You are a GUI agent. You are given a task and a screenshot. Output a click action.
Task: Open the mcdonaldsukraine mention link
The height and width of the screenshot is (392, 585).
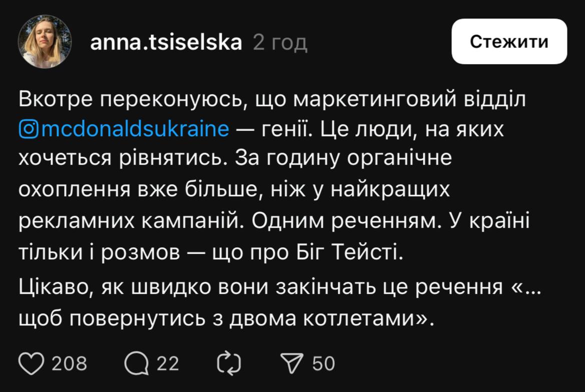133,130
